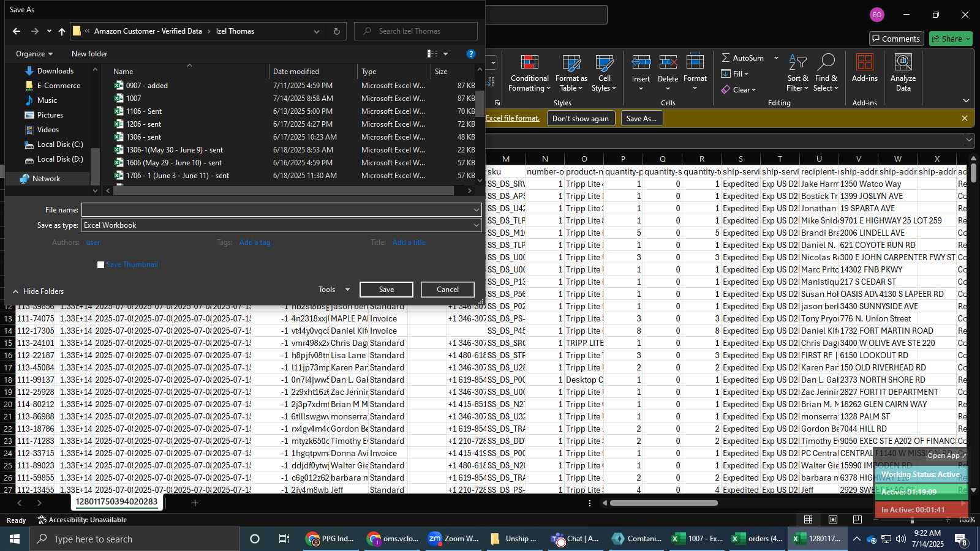The height and width of the screenshot is (551, 980).
Task: Click the Excel sheet horizontal scrollbar thumb
Action: tap(664, 503)
